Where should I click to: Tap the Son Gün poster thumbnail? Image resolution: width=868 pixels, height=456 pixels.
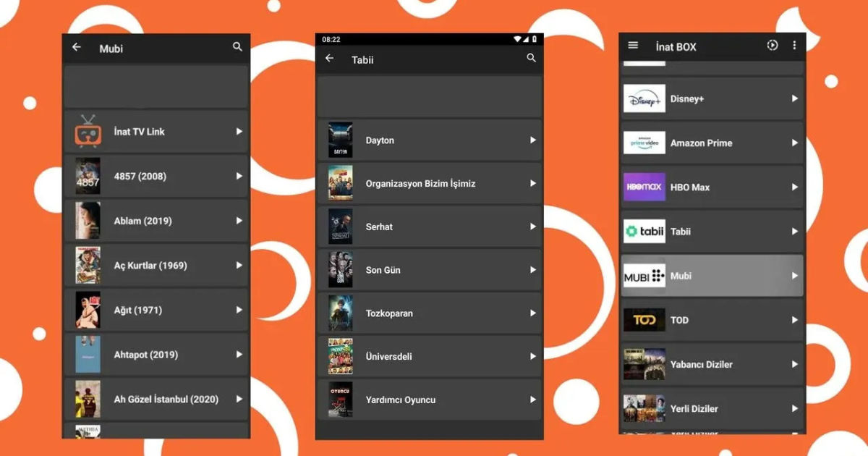(340, 270)
